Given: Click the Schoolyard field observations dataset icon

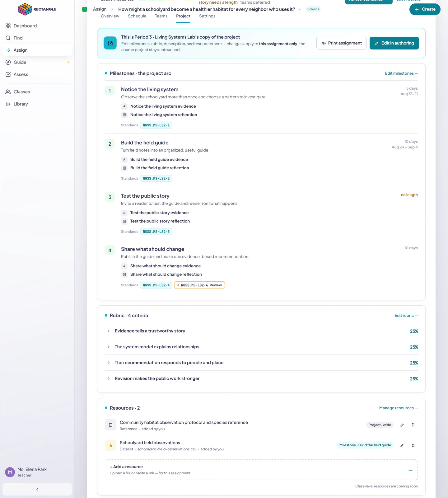Looking at the screenshot, I should point(110,445).
